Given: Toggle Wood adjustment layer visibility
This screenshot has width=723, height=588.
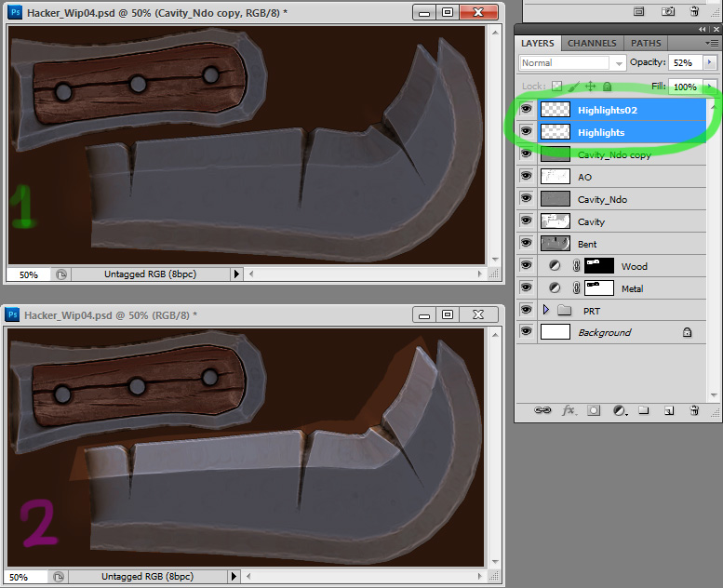Looking at the screenshot, I should [526, 265].
